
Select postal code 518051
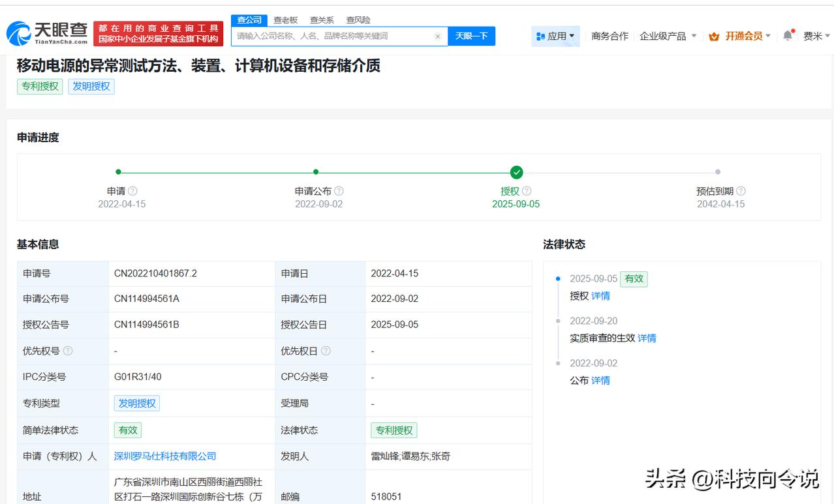386,497
